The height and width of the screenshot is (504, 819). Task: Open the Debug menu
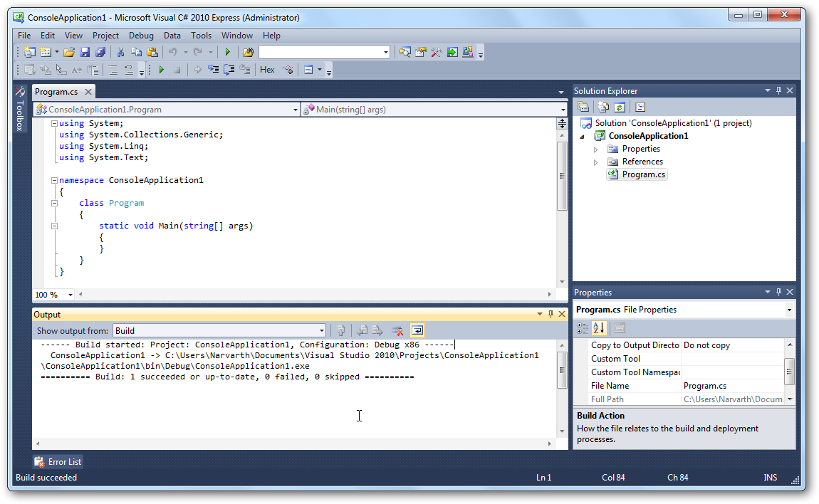(141, 36)
